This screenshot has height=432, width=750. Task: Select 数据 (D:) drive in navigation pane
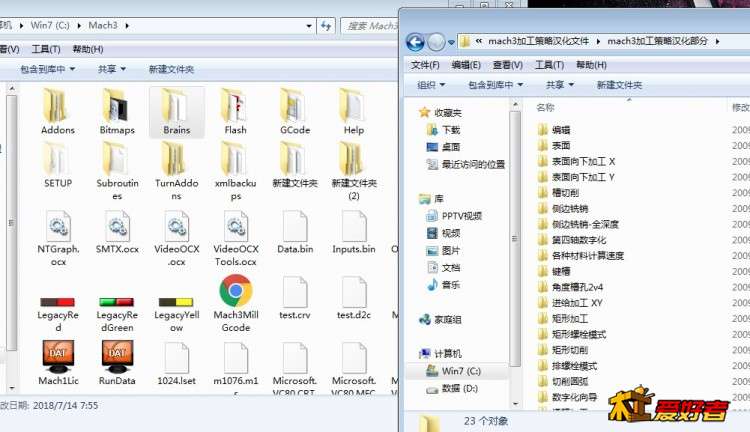(x=452, y=388)
